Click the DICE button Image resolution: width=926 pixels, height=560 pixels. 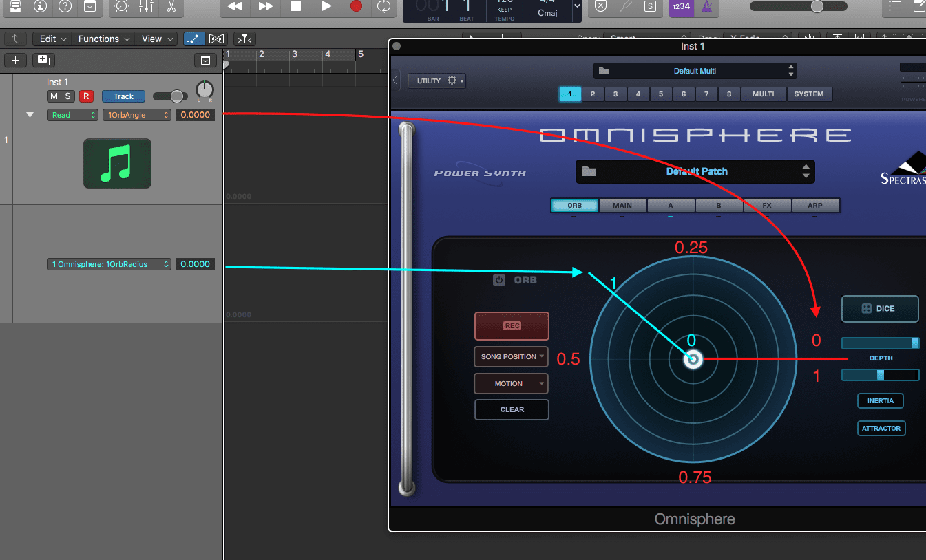[x=880, y=309]
